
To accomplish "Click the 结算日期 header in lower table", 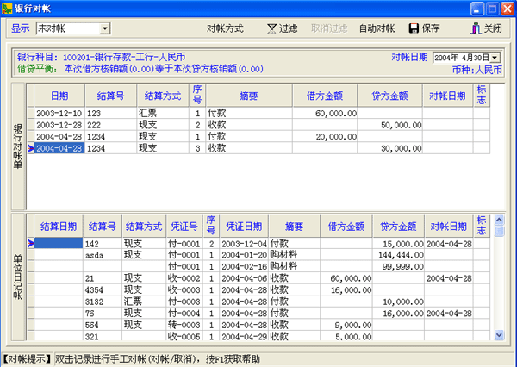I will (x=59, y=227).
